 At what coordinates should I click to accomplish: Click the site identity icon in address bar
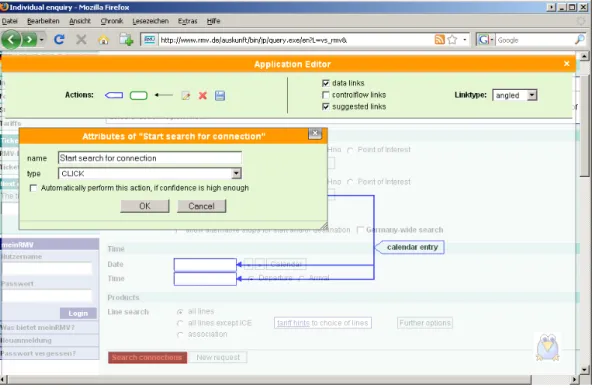click(150, 40)
